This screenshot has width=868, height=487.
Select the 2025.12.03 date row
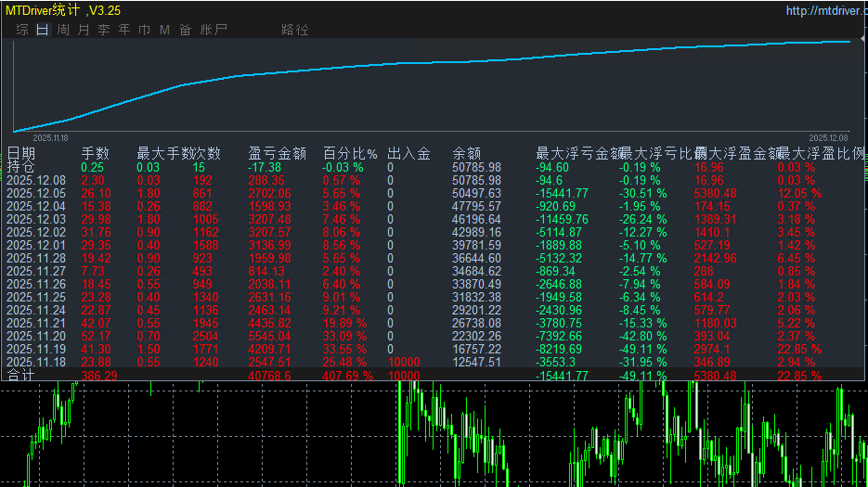[36, 219]
